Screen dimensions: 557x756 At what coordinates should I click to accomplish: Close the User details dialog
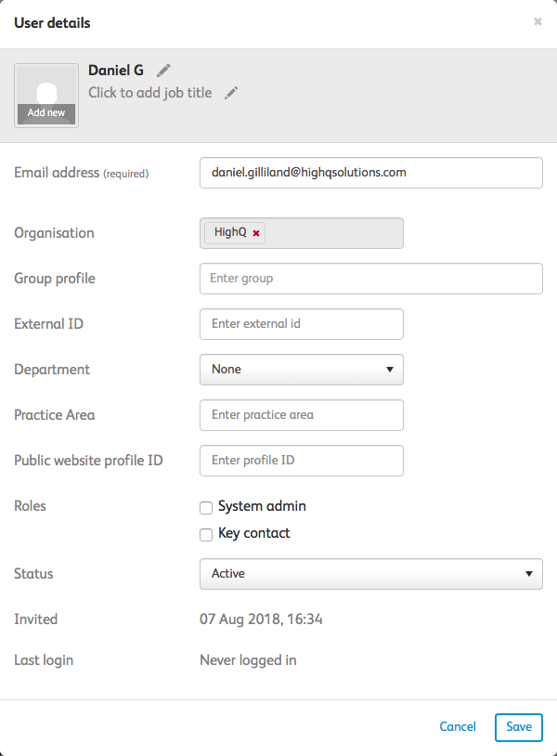tap(538, 21)
